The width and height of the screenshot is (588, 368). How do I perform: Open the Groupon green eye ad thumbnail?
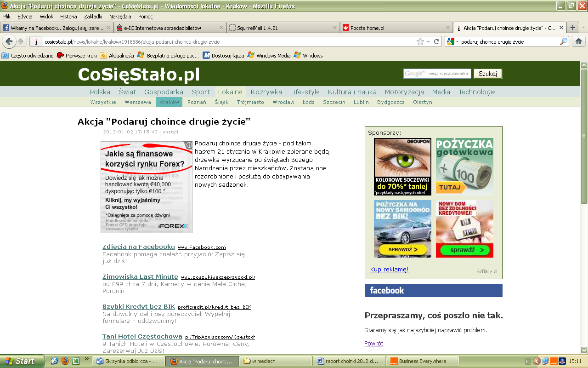402,167
